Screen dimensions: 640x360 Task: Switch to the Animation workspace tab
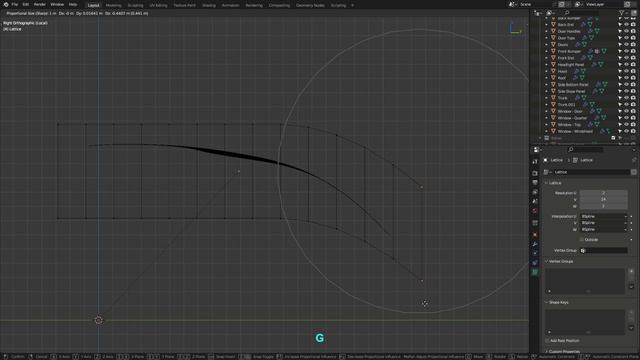pyautogui.click(x=231, y=5)
